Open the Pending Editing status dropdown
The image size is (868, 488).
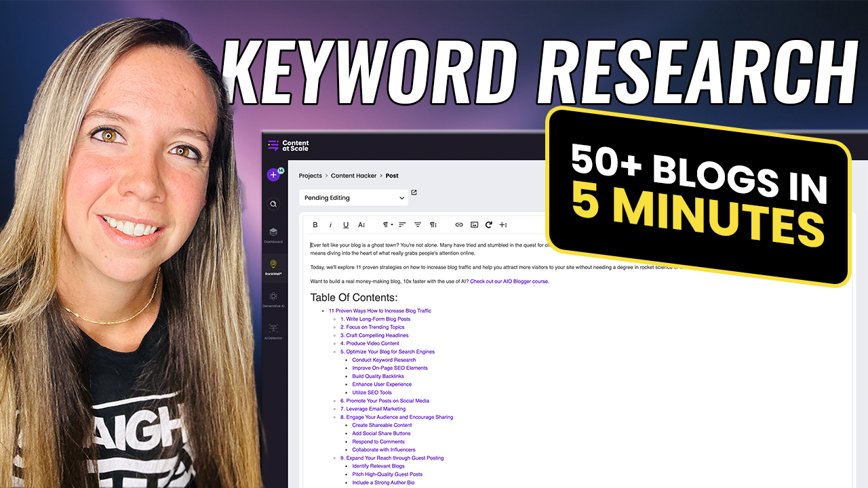point(354,198)
